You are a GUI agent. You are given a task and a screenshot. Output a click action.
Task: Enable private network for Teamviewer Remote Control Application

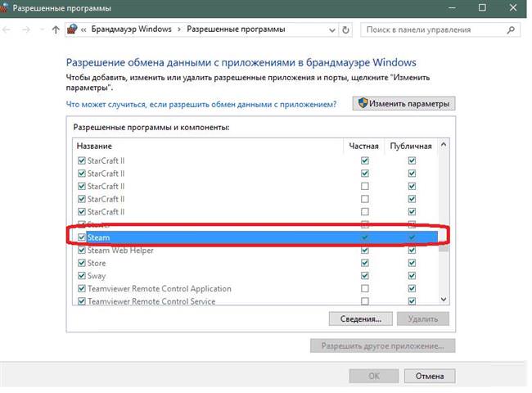(x=365, y=288)
